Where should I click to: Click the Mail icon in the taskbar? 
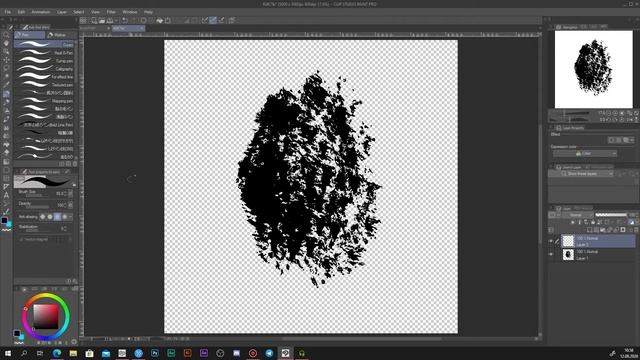[x=106, y=353]
